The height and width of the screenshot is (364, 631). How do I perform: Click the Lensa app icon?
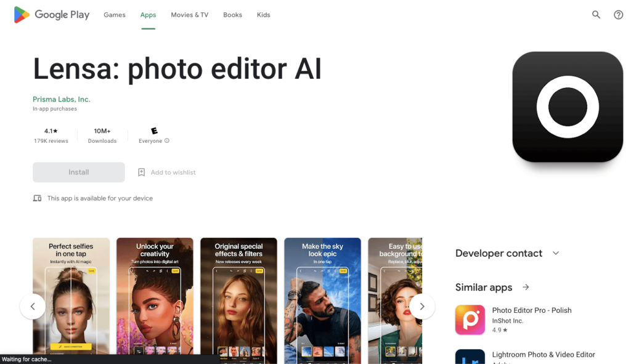point(568,107)
